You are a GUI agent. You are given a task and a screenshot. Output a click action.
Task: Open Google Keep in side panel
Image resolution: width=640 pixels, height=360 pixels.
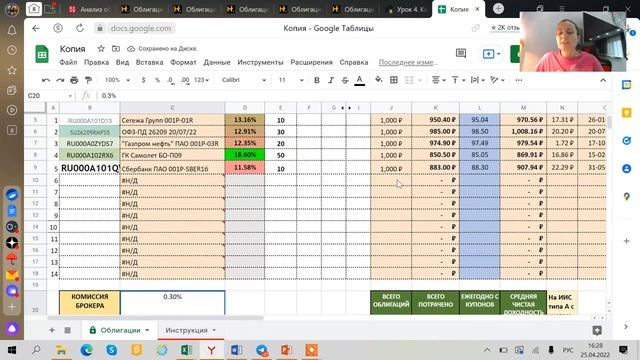pyautogui.click(x=627, y=113)
